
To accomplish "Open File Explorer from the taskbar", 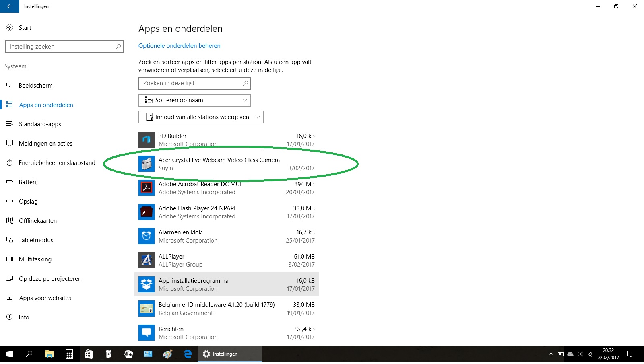I will 49,354.
